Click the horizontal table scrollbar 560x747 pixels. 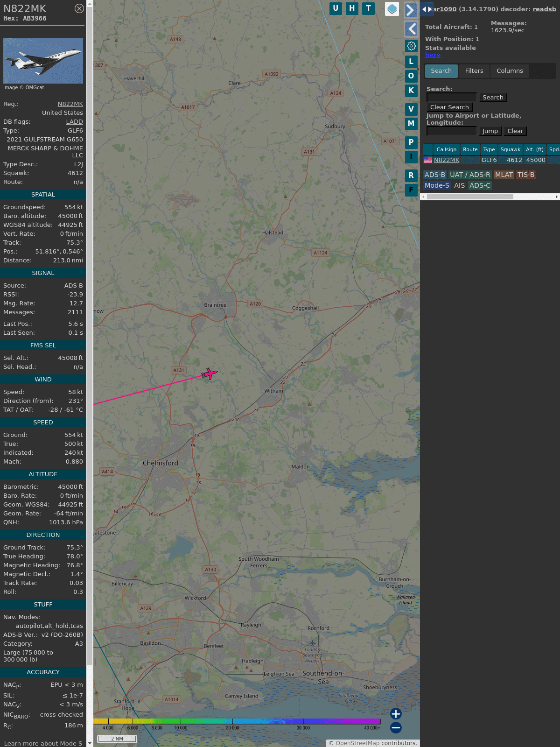pyautogui.click(x=470, y=197)
